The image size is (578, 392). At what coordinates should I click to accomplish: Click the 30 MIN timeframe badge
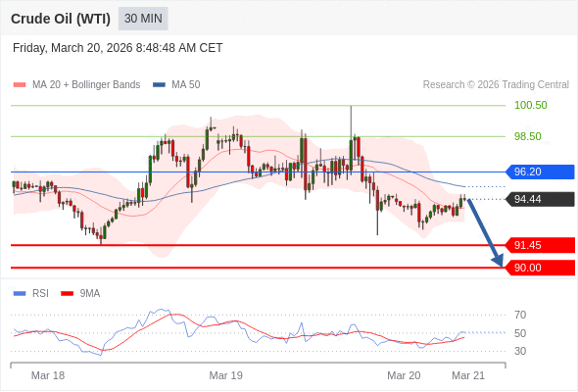pyautogui.click(x=143, y=19)
